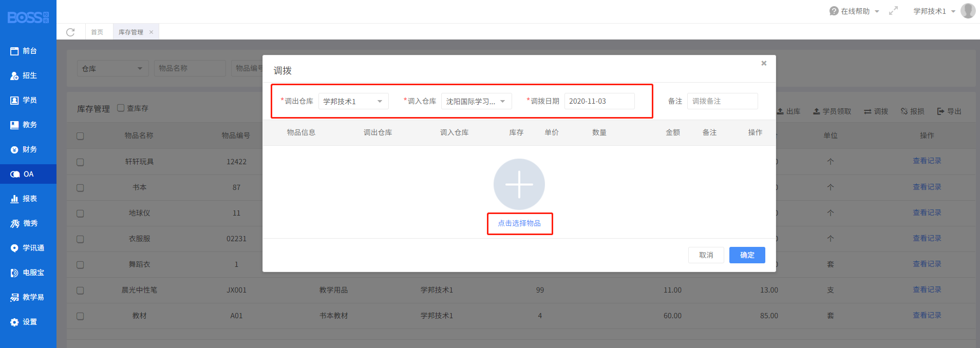980x348 pixels.
Task: Toggle fullscreen with the expand arrows icon
Action: [893, 11]
